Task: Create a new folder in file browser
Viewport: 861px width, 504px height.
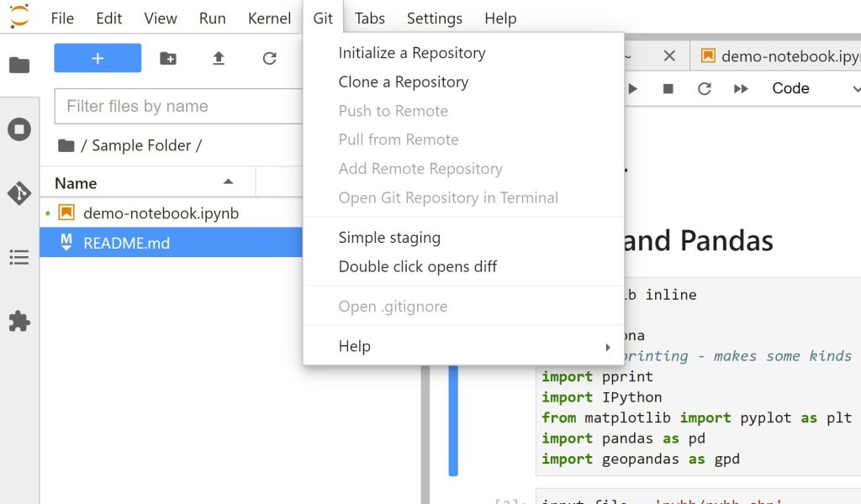Action: click(x=167, y=59)
